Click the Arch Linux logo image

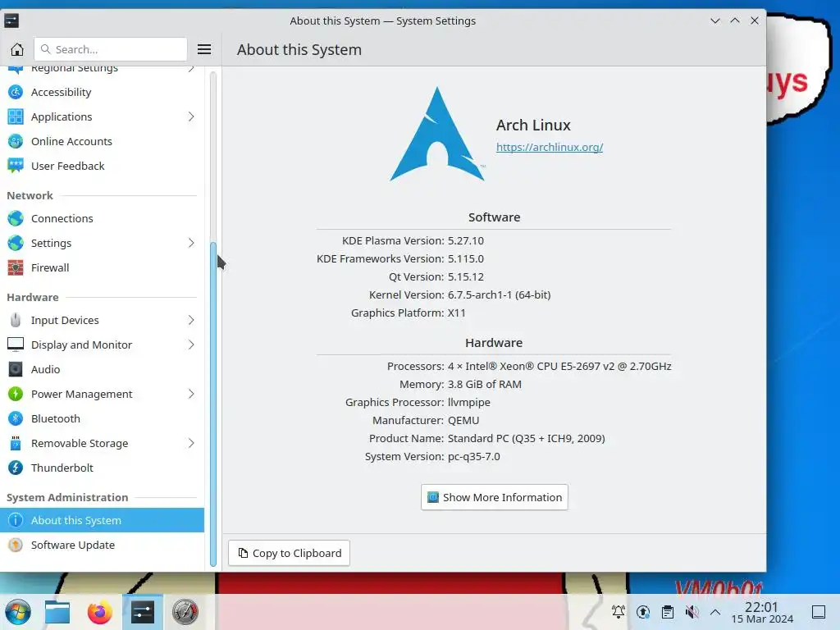tap(438, 134)
